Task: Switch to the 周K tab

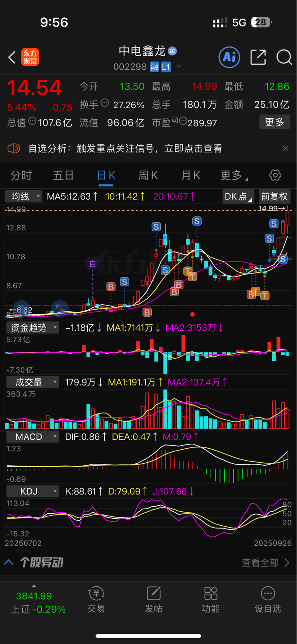Action: (148, 176)
